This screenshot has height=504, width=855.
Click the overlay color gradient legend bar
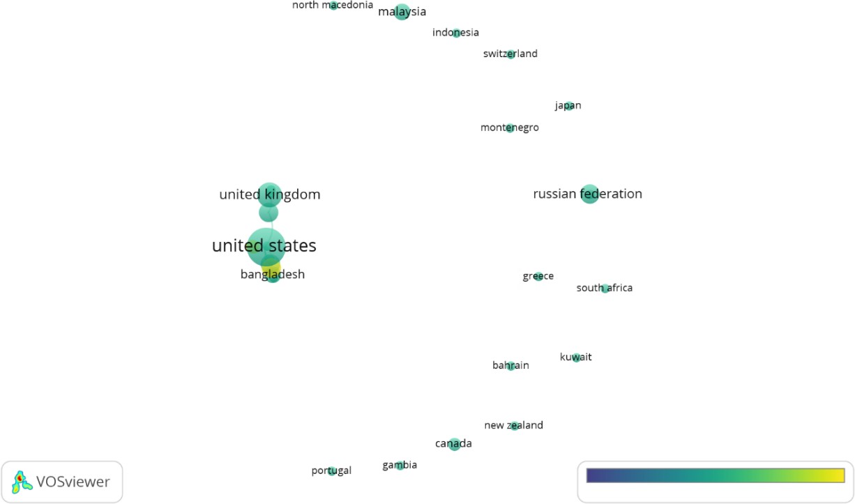[716, 475]
